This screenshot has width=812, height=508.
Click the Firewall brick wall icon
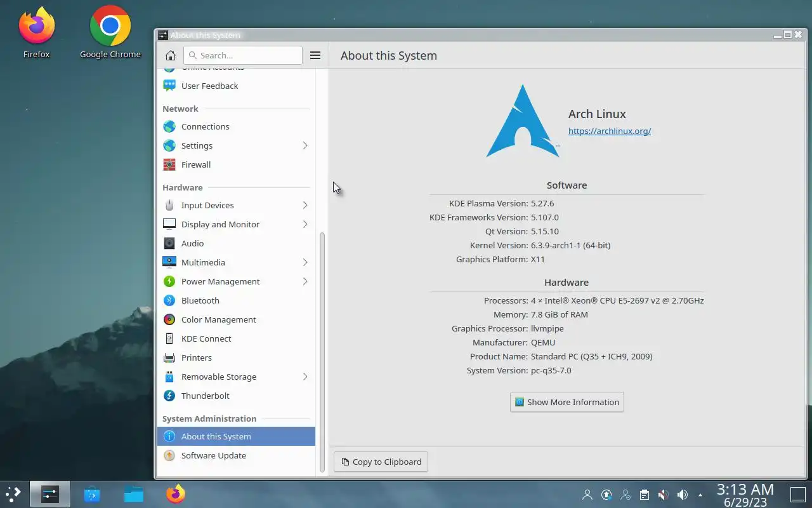[169, 164]
